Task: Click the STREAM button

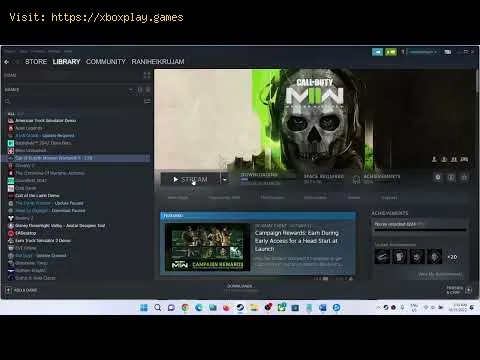Action: [x=190, y=180]
